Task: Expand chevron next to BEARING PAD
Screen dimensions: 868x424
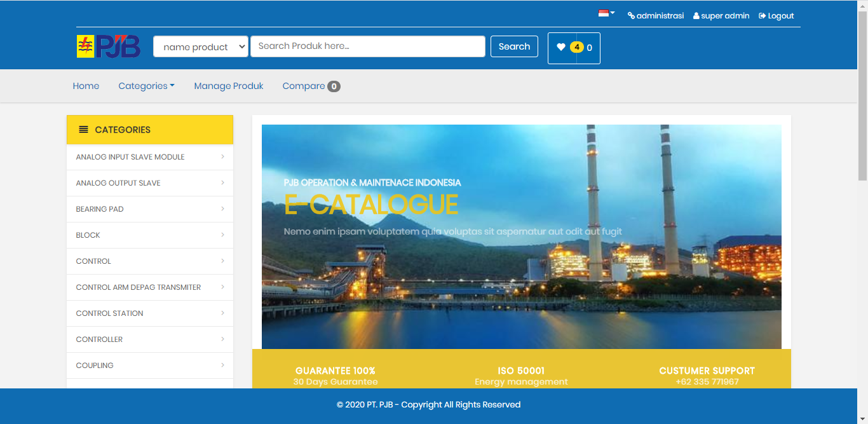Action: pyautogui.click(x=222, y=209)
